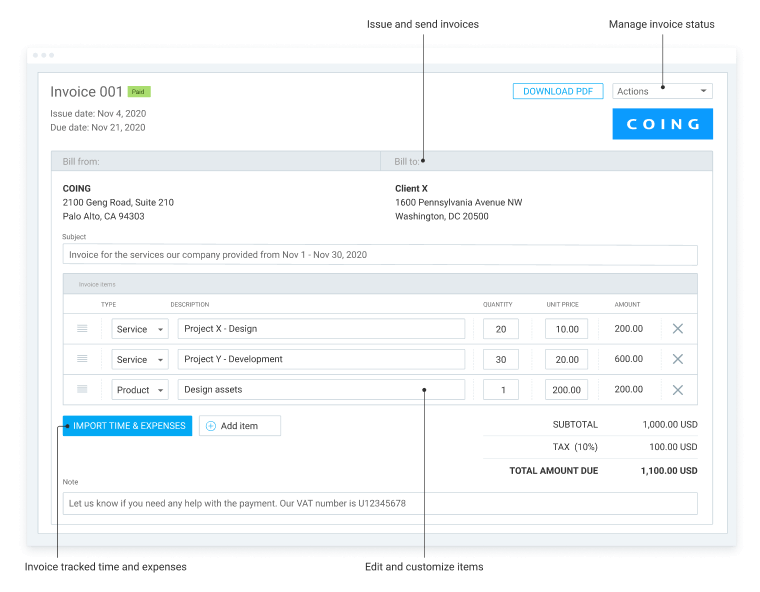Open the Actions dropdown

[662, 91]
